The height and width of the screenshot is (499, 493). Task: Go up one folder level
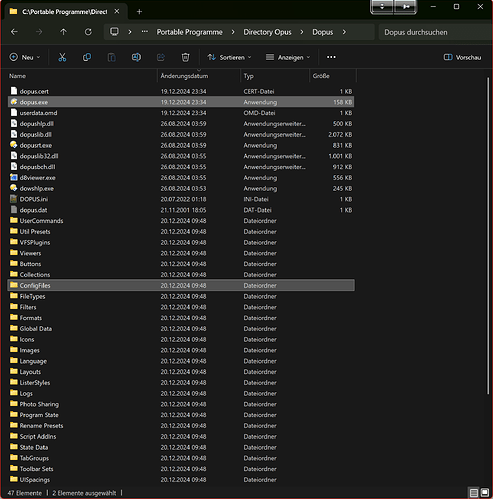click(x=63, y=32)
